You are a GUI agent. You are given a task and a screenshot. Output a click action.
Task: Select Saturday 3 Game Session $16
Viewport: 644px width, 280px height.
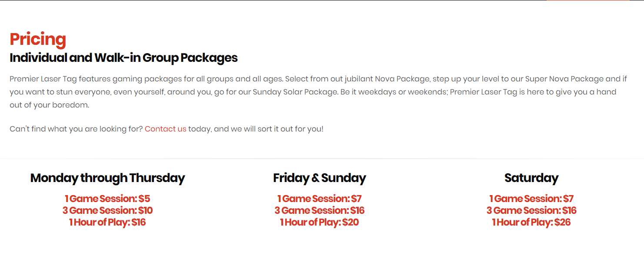pyautogui.click(x=531, y=211)
